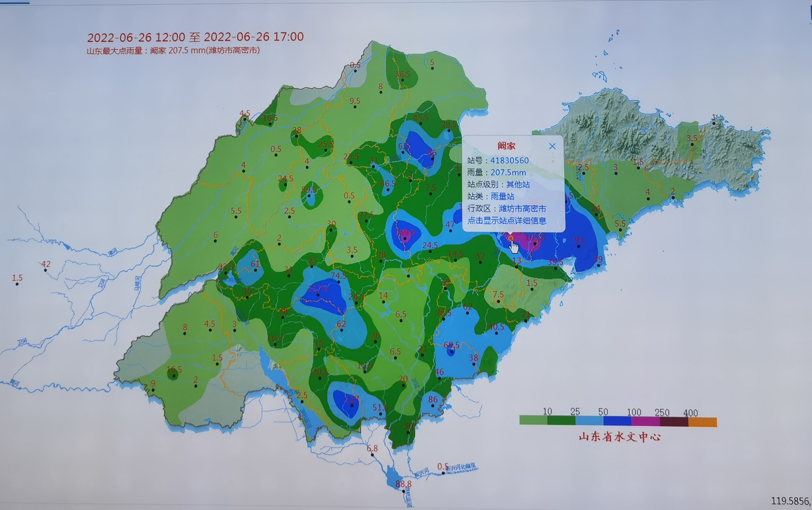Viewport: 812px width, 510px height.
Task: Select the 127 rainfall station marker
Action: (352, 405)
